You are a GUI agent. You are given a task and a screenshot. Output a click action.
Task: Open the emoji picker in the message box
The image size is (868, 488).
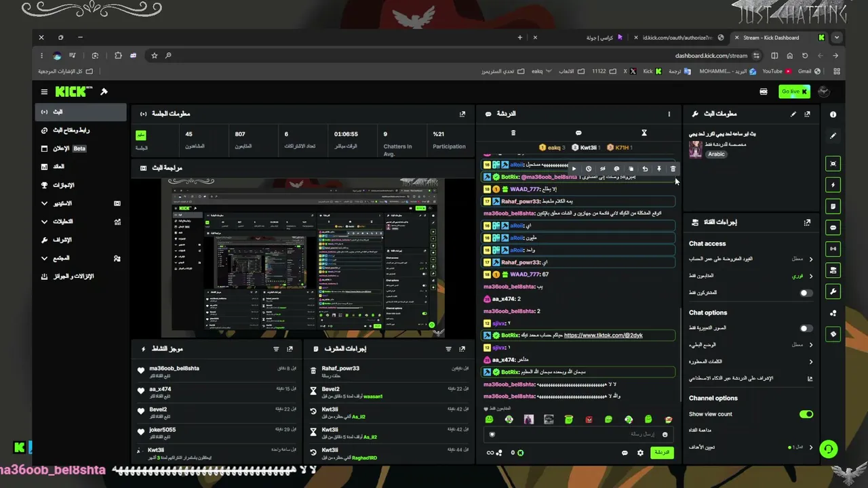[x=665, y=434]
